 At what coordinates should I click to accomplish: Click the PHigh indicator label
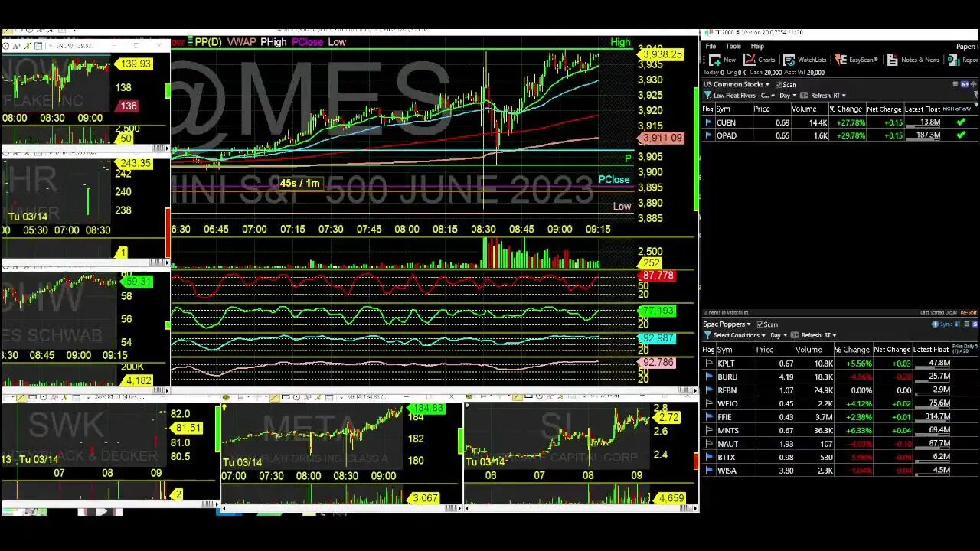tap(273, 42)
